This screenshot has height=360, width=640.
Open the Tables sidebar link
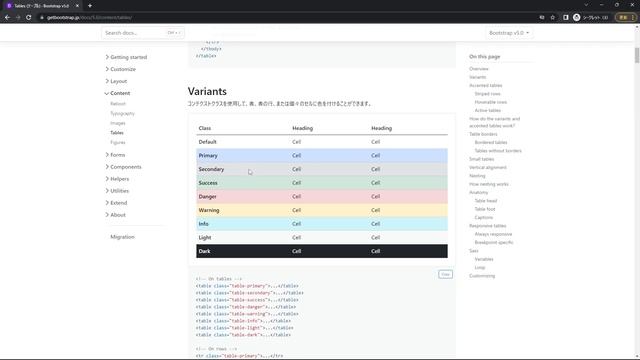(x=117, y=133)
